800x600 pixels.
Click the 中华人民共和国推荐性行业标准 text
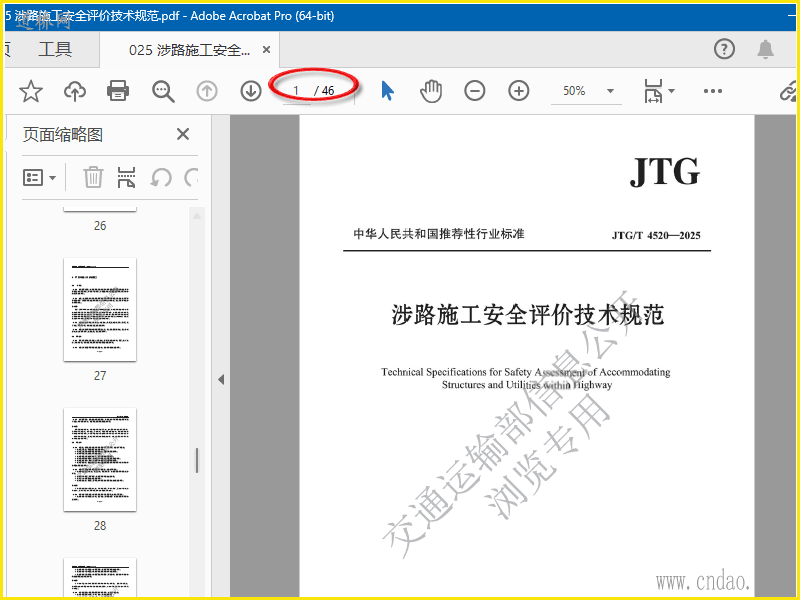(x=439, y=234)
